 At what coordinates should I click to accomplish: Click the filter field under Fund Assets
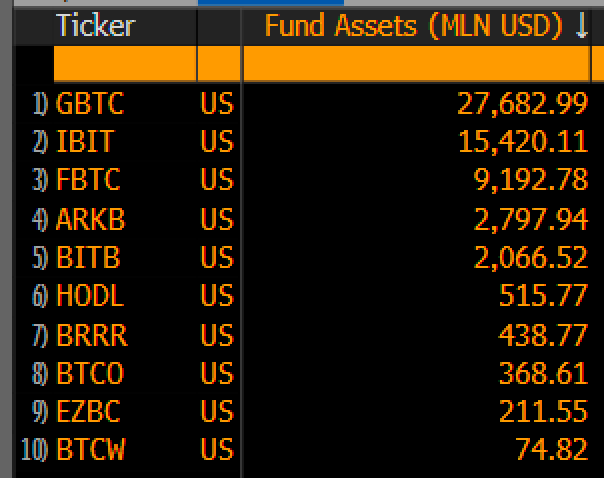click(417, 65)
